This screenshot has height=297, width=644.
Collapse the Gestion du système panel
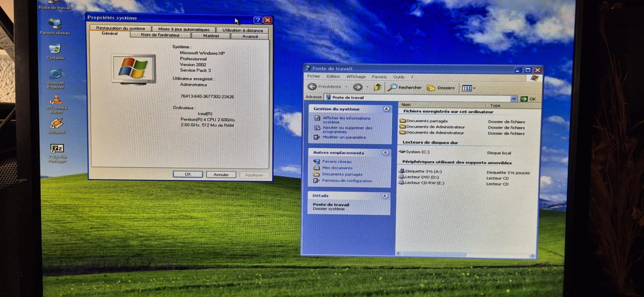[386, 109]
